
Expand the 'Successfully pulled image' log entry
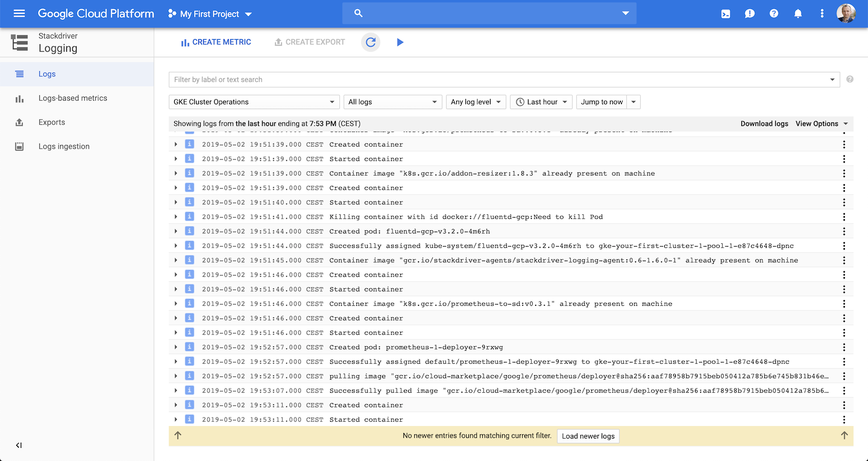pos(176,390)
